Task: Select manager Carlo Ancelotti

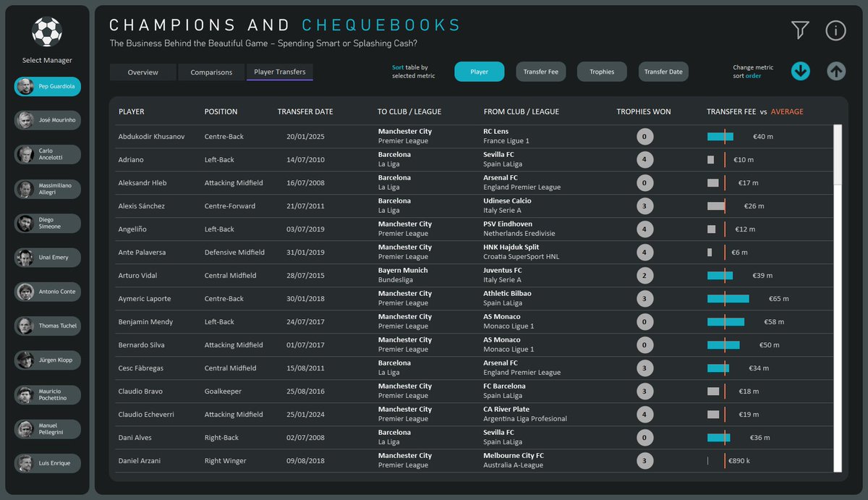Action: pyautogui.click(x=48, y=155)
